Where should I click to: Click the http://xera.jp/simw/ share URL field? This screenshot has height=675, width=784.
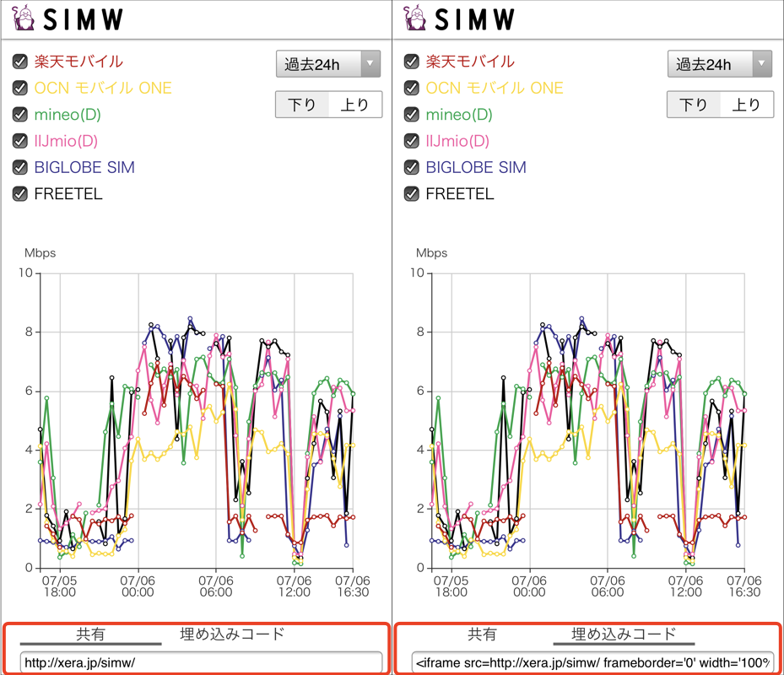[201, 662]
